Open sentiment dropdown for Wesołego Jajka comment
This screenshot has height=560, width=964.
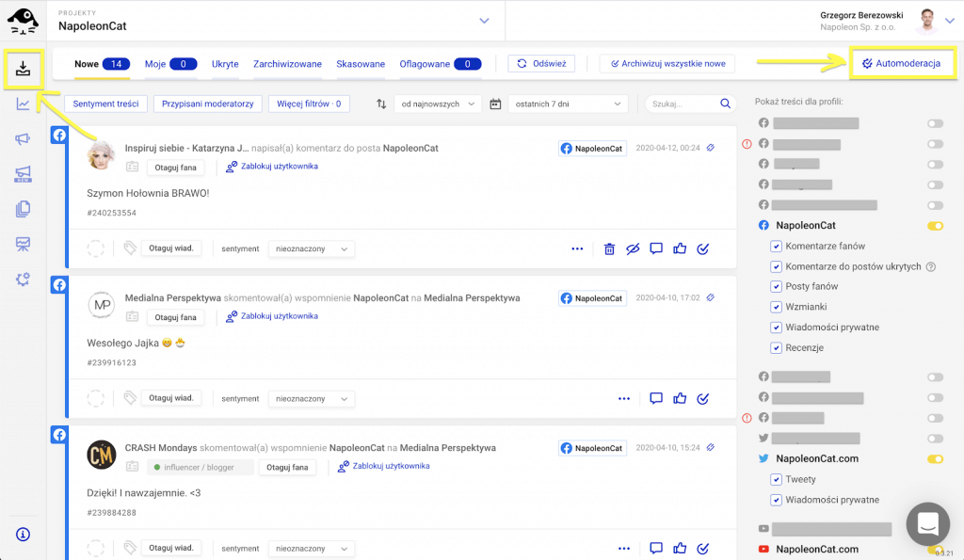311,399
